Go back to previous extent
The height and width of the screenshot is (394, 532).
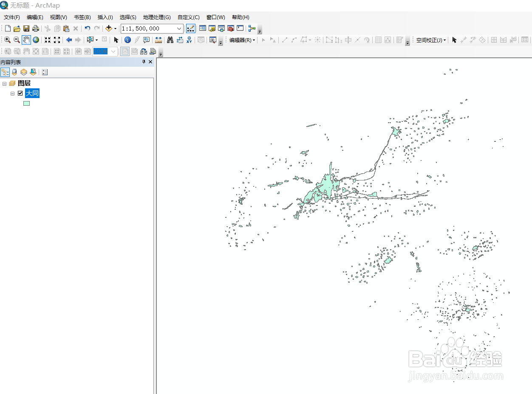[x=69, y=40]
